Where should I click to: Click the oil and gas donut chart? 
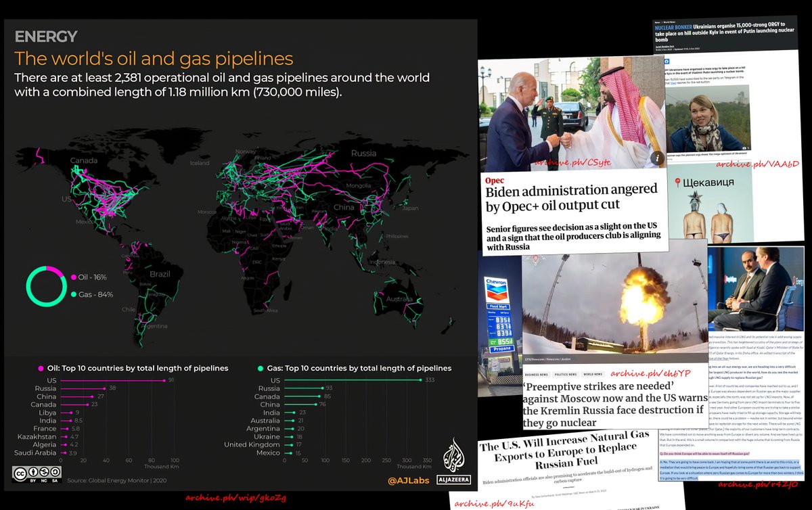pos(46,285)
